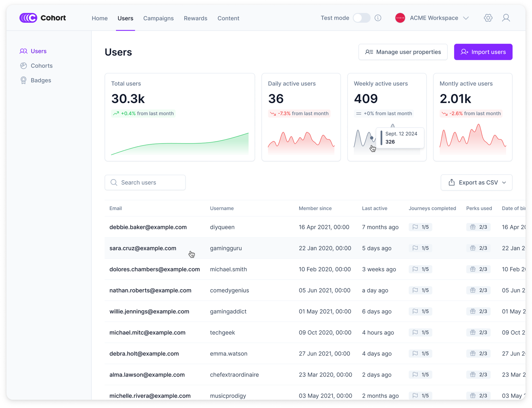
Task: Open the Rewards tab
Action: [x=196, y=18]
